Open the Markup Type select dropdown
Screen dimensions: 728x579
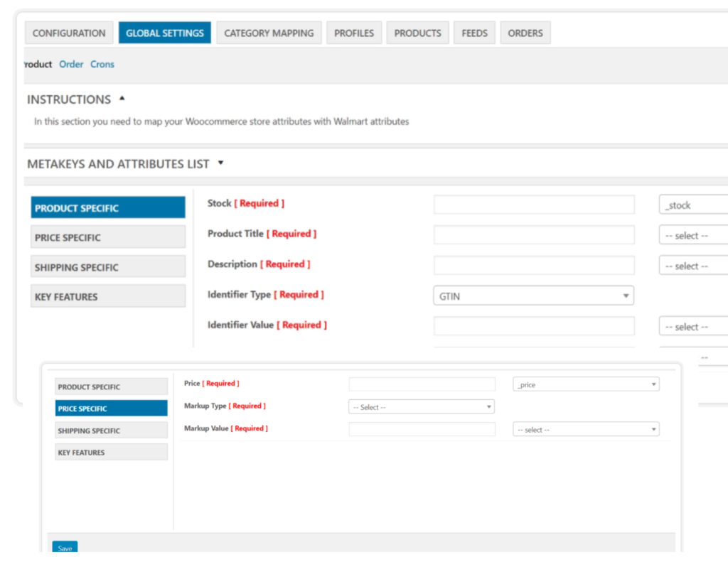click(421, 407)
